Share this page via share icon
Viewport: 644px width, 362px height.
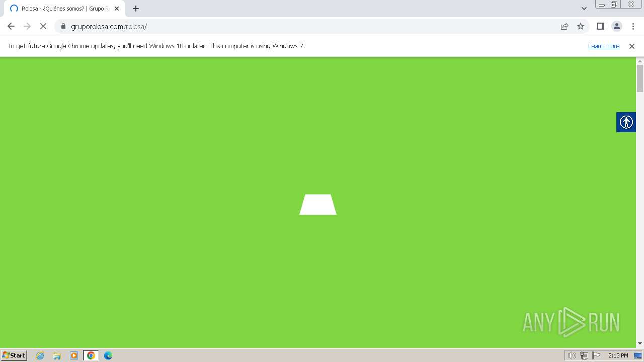coord(565,26)
